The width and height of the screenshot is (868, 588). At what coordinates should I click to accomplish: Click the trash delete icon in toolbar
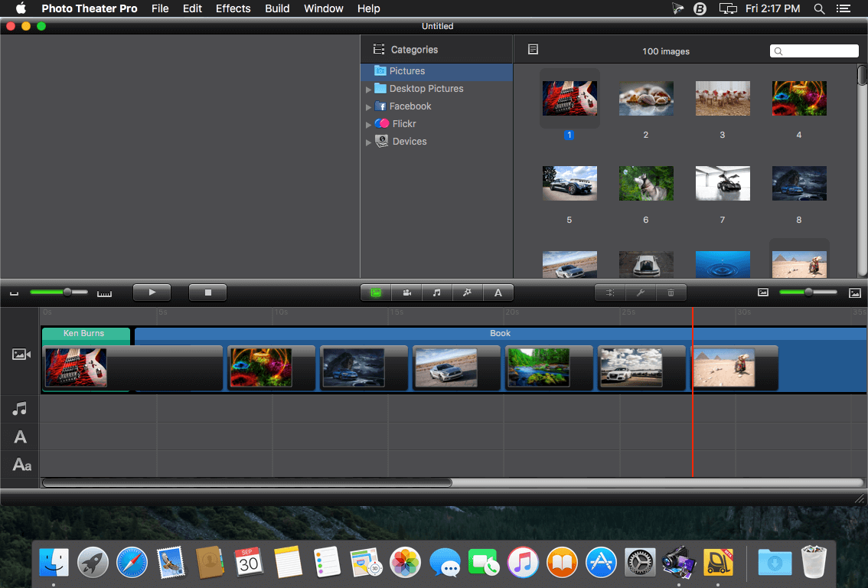[x=671, y=293]
